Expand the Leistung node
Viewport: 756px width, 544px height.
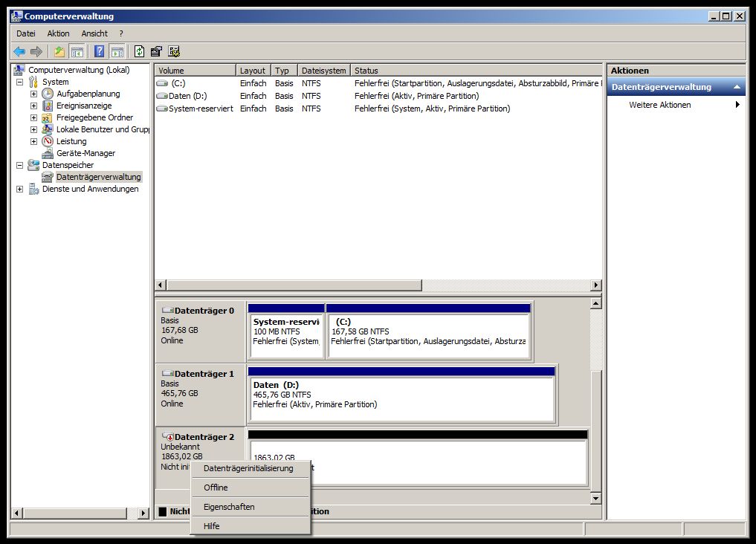point(33,141)
